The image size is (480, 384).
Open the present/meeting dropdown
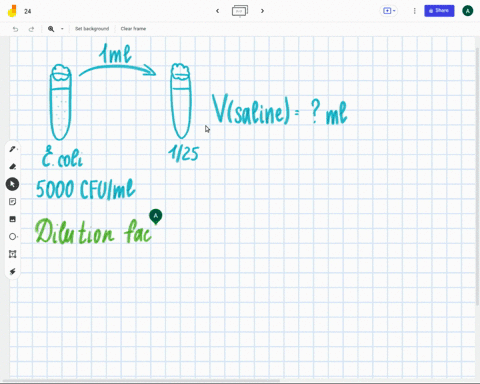coord(389,11)
